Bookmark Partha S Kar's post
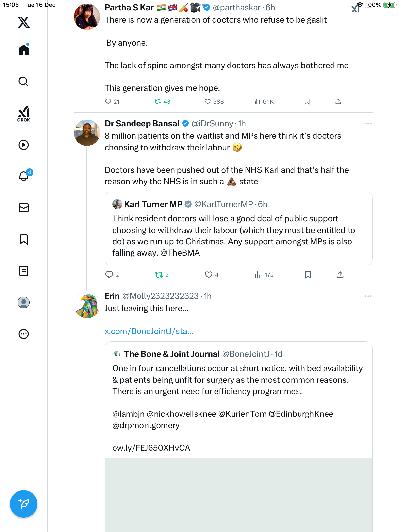The image size is (399, 532). click(x=307, y=102)
